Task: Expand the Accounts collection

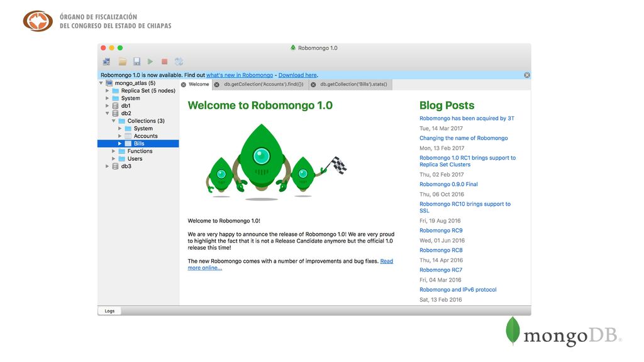Action: pos(120,136)
